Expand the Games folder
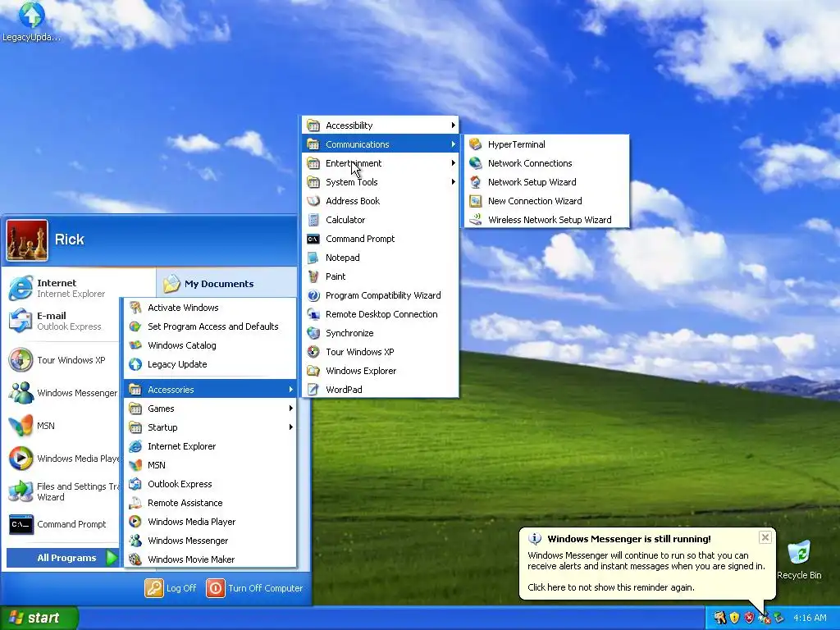 click(210, 409)
